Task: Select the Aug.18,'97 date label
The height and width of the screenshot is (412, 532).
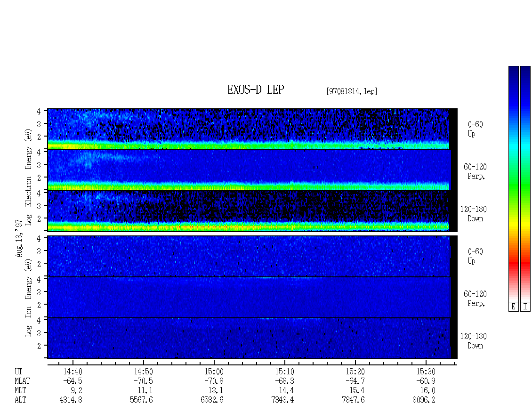Action: [x=19, y=238]
